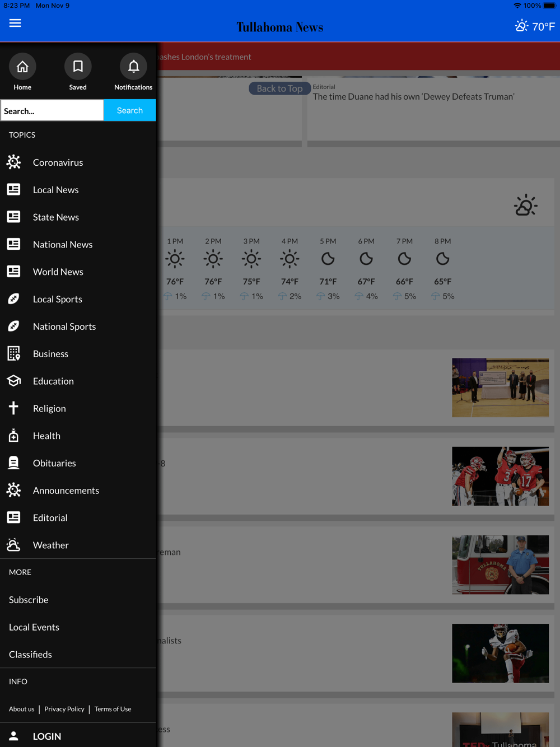Open the 70°F weather icon in header
Screen dimensions: 560x747
pyautogui.click(x=521, y=26)
